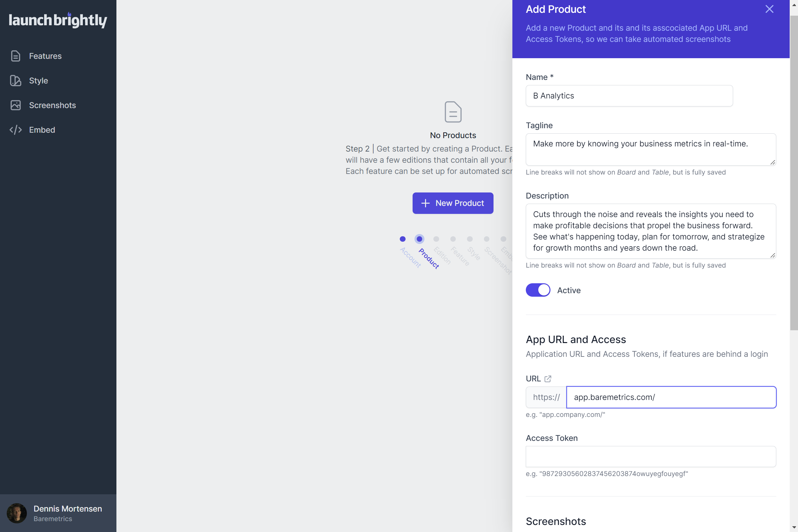Screen dimensions: 798x532
Task: Open the Embed code icon
Action: click(x=16, y=130)
